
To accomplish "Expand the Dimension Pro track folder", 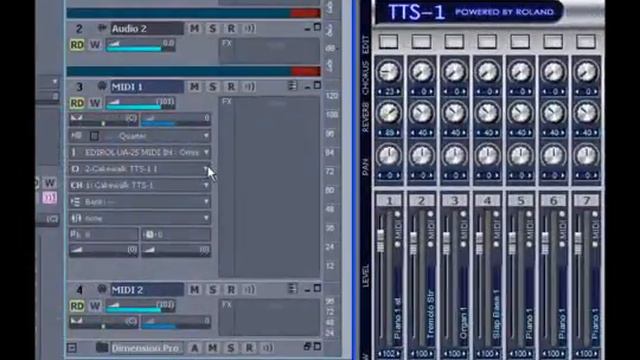I will click(x=72, y=348).
